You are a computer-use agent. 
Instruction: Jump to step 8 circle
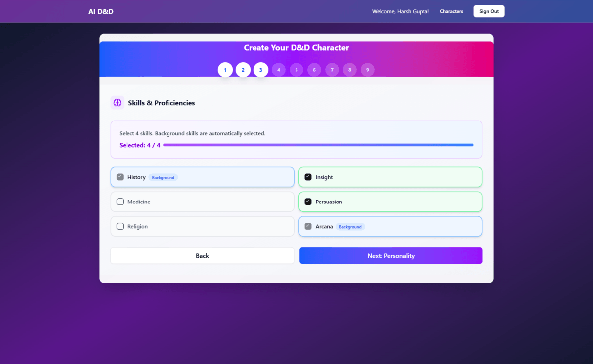350,70
